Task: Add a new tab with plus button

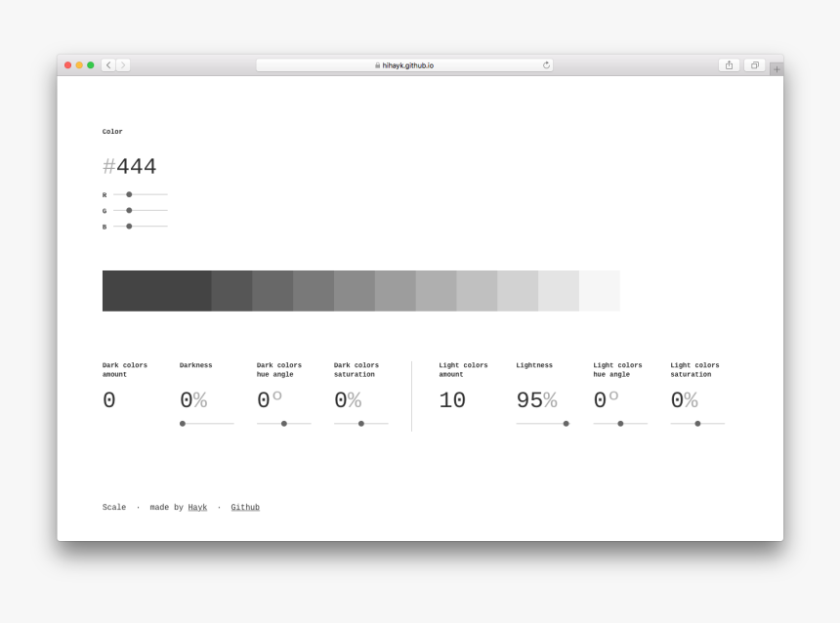Action: [x=777, y=69]
